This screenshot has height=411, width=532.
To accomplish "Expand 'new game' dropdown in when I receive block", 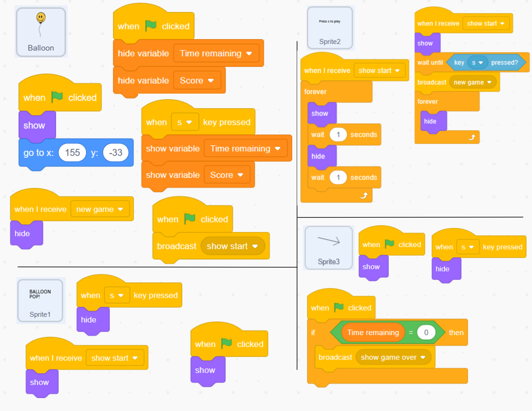I will [120, 209].
